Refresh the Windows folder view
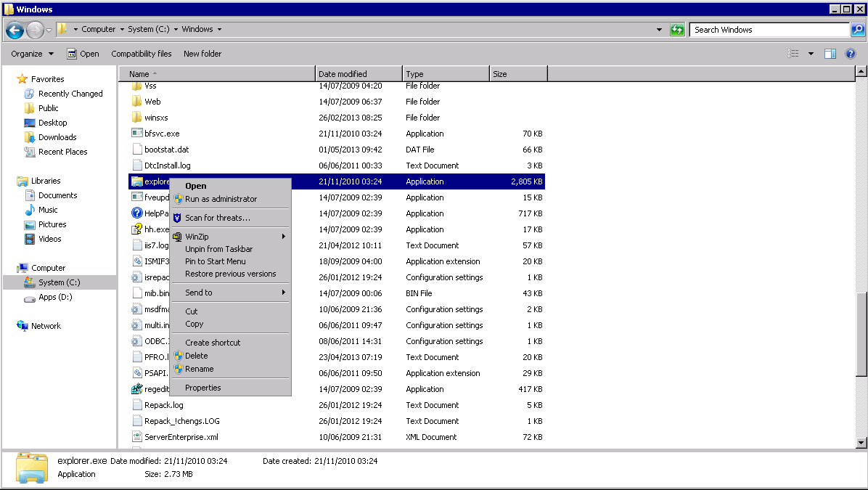Viewport: 868px width, 490px height. point(677,29)
